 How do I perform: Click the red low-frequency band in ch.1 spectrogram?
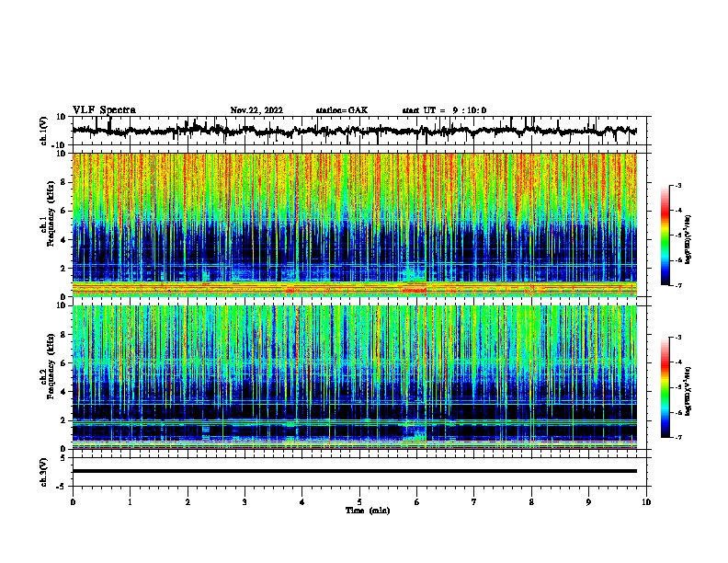click(x=355, y=289)
